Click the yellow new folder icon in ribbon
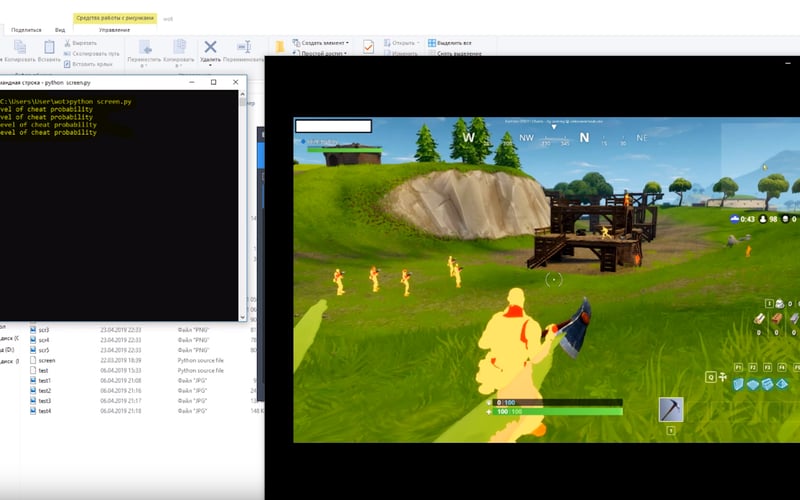The height and width of the screenshot is (500, 800). point(279,47)
